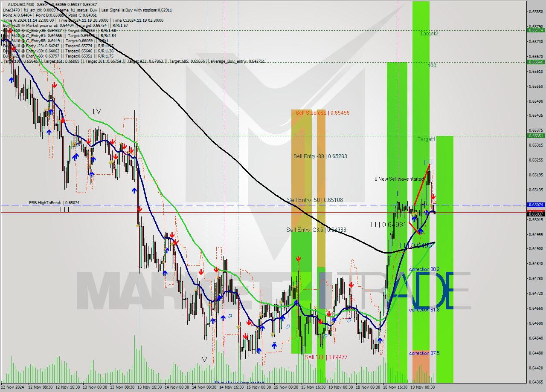Select the correction 38.2 label

424,270
